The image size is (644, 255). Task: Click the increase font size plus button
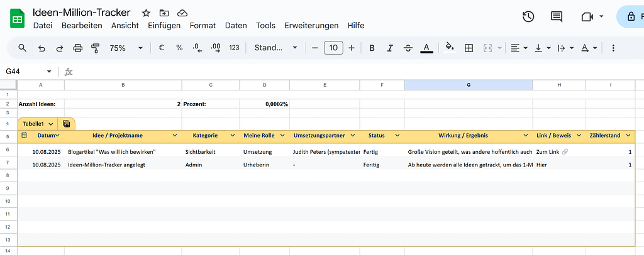[x=351, y=48]
